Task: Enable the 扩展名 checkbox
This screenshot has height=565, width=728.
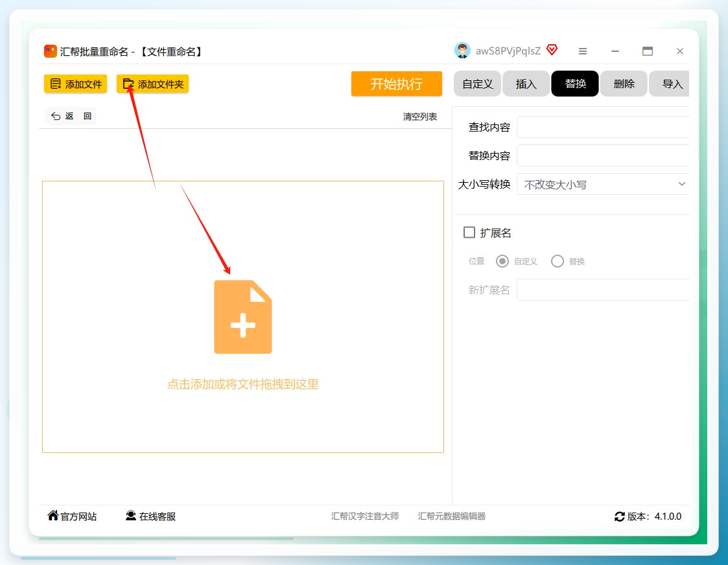Action: click(x=469, y=233)
